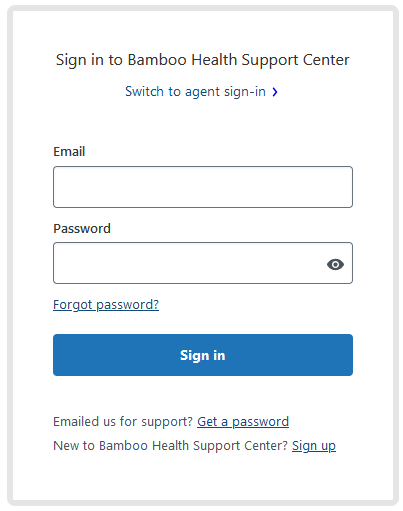The height and width of the screenshot is (511, 403).
Task: Focus the Password input field
Action: click(x=203, y=263)
